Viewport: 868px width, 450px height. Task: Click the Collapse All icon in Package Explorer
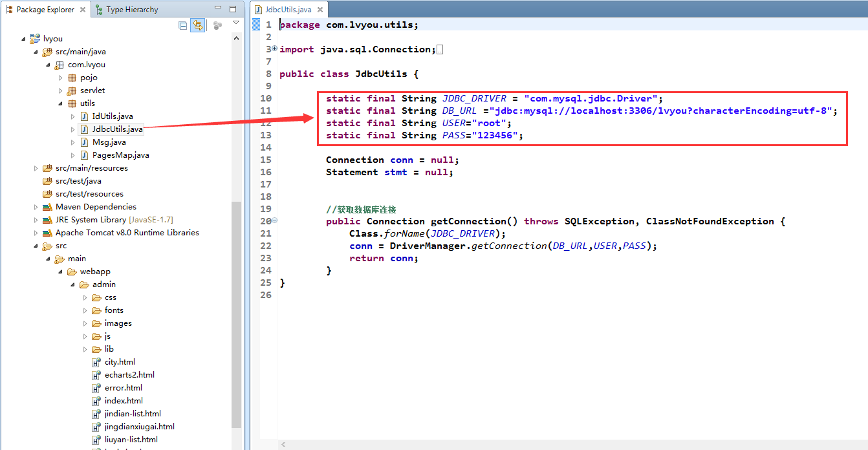pos(183,25)
